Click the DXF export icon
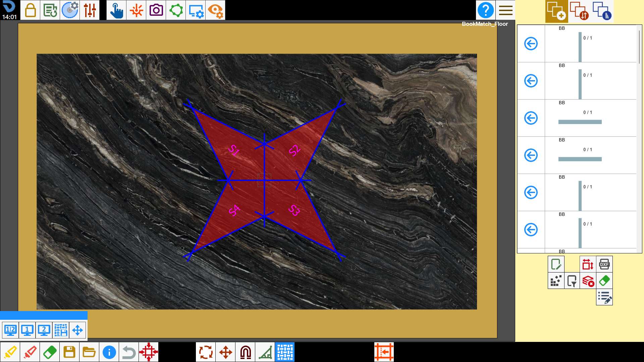 pos(604,264)
